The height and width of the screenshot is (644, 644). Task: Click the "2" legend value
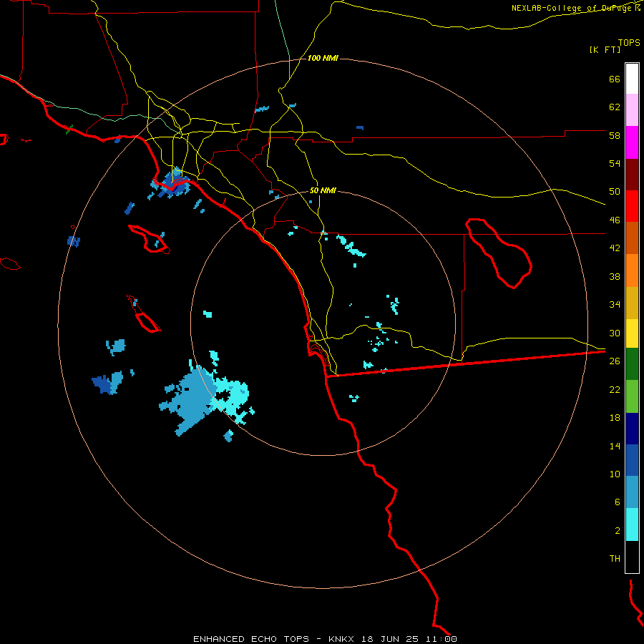click(618, 531)
